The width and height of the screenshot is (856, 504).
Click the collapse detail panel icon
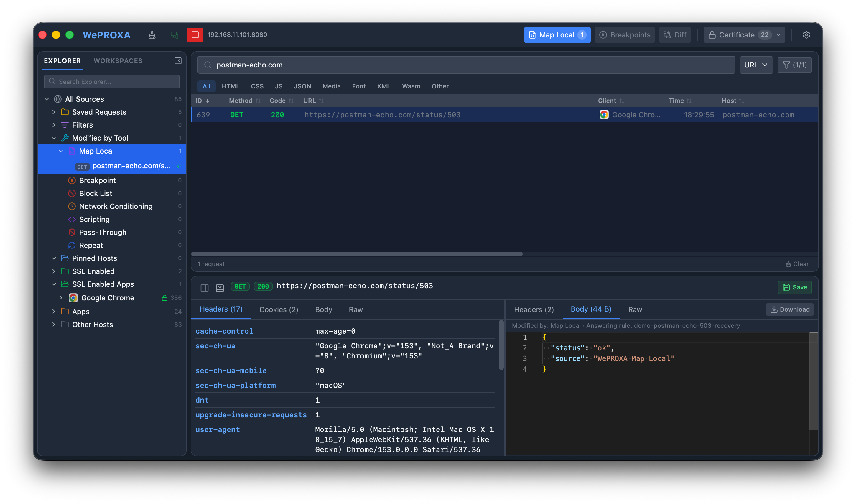point(220,288)
